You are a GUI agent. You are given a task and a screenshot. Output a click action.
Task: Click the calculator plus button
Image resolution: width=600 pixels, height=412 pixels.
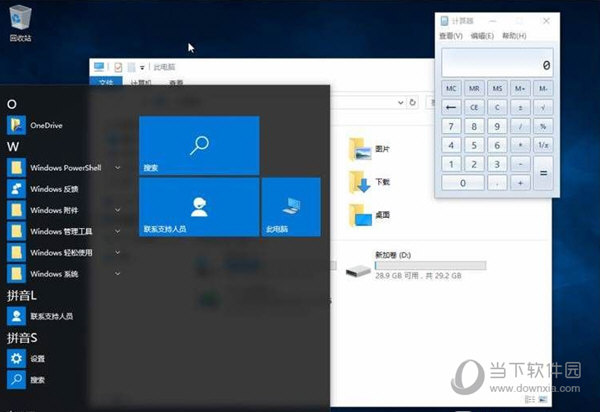[520, 183]
